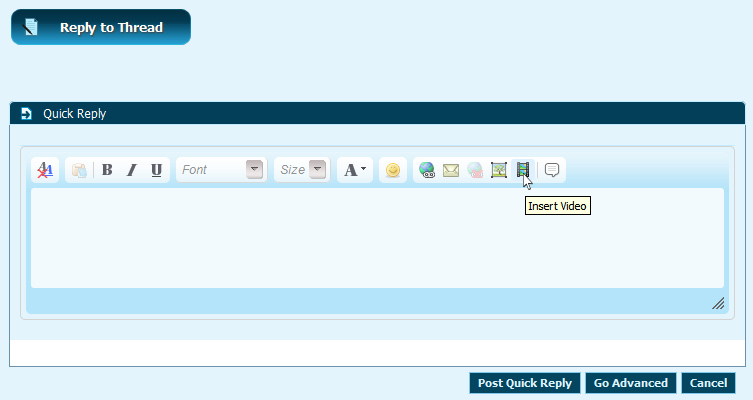Open the smilies picker

394,170
